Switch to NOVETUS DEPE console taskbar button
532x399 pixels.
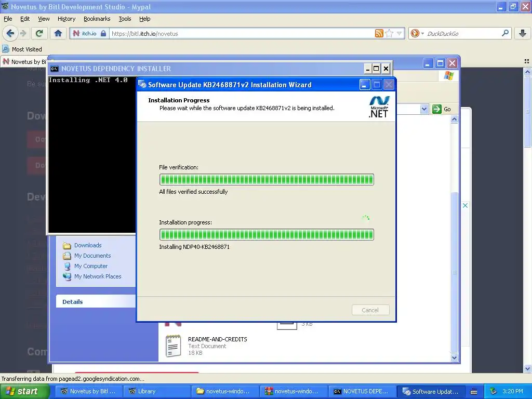coord(362,391)
